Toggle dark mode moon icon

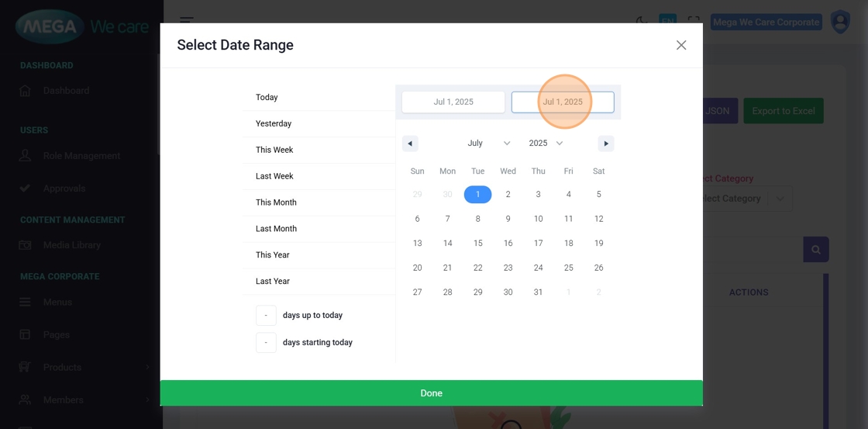point(642,21)
